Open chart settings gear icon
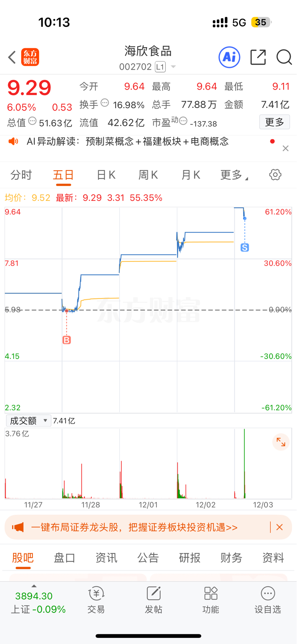Image resolution: width=297 pixels, height=644 pixels. click(275, 175)
